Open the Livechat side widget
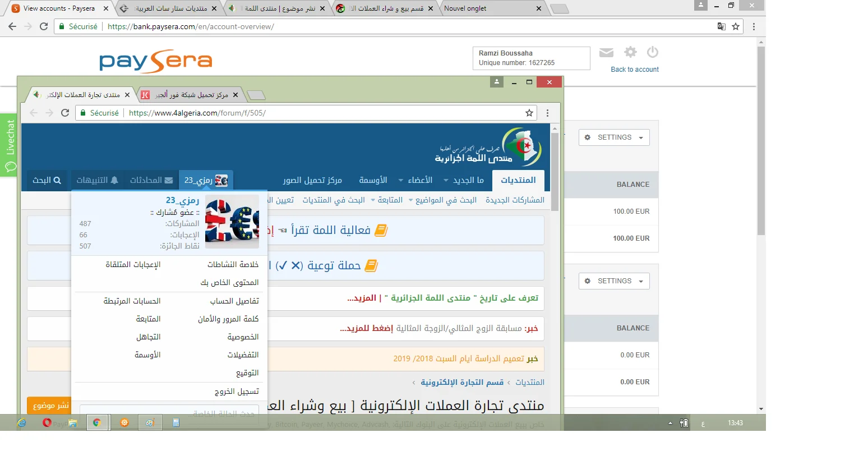 click(9, 145)
